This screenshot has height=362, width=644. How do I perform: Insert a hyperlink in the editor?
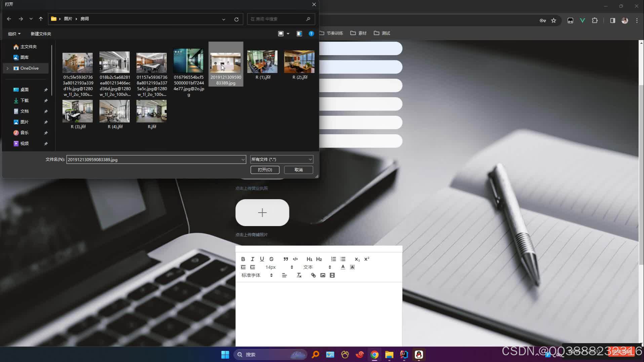tap(313, 275)
